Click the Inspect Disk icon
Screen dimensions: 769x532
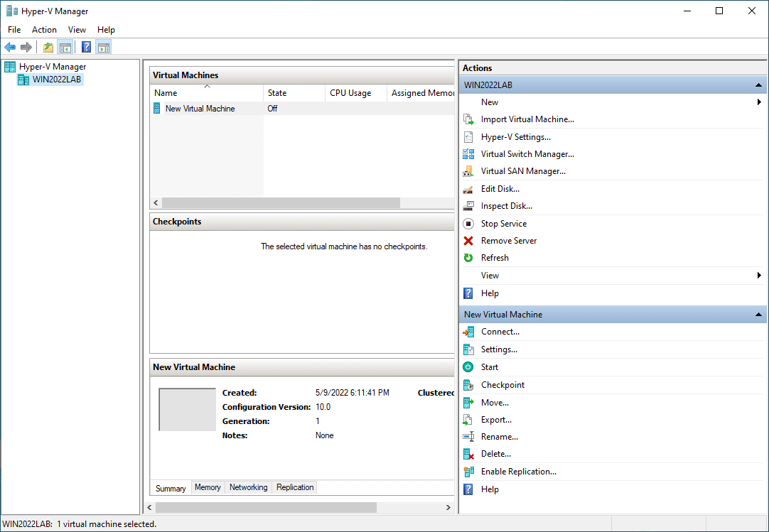point(468,206)
